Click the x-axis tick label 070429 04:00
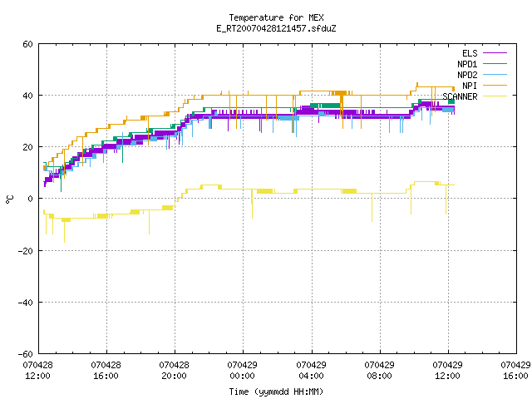Screen dimensions: 532x399 [311, 371]
